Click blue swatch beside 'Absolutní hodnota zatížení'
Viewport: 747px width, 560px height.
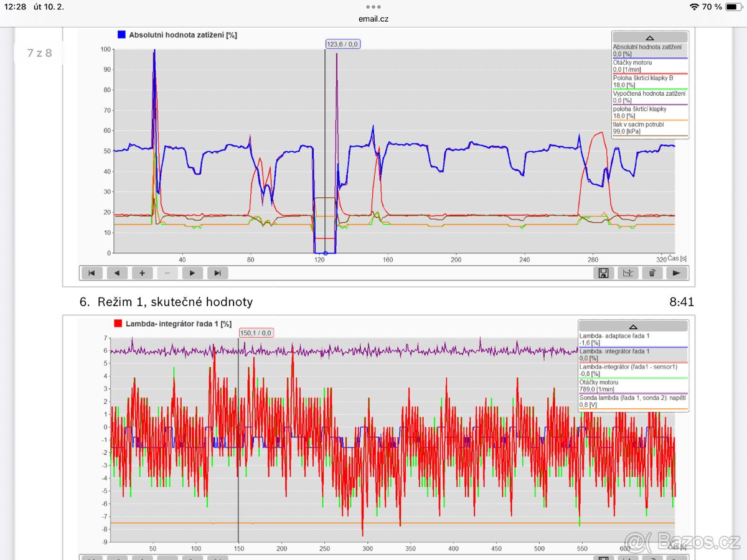click(x=122, y=35)
